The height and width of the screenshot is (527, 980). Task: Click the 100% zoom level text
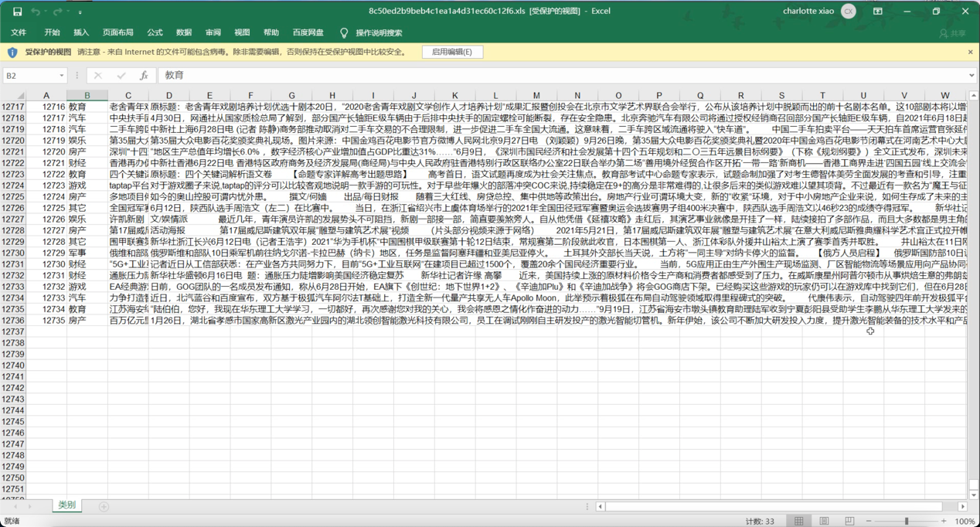[965, 522]
